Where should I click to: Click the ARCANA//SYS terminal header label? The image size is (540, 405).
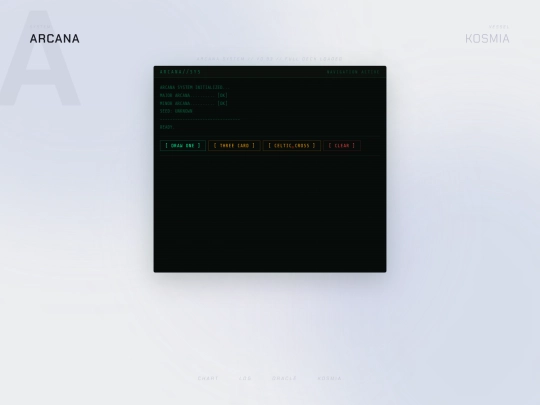tap(180, 72)
